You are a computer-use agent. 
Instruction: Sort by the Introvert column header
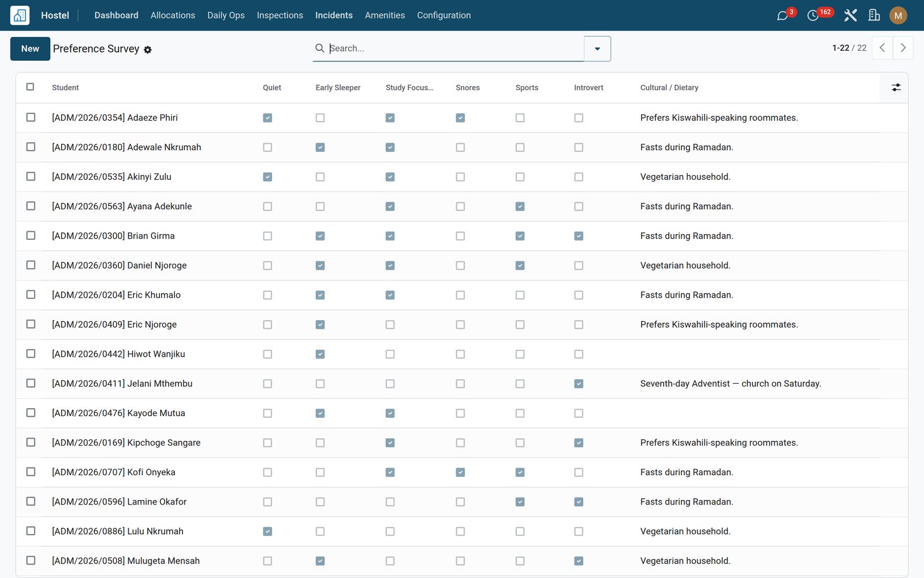coord(588,88)
